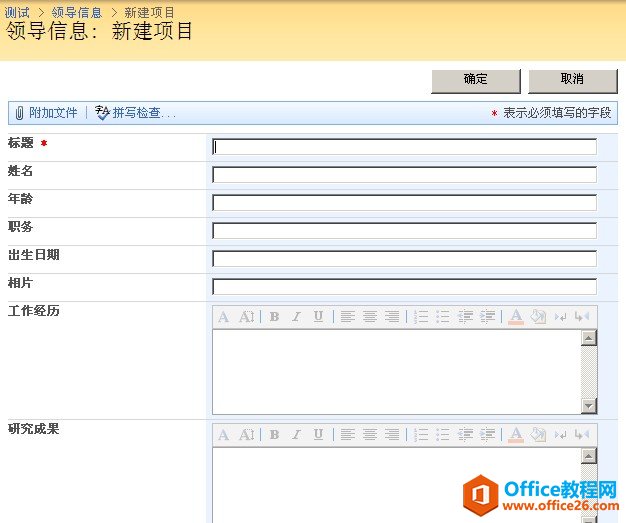626x523 pixels.
Task: Open the font picker in 工作经历 toolbar
Action: (224, 317)
